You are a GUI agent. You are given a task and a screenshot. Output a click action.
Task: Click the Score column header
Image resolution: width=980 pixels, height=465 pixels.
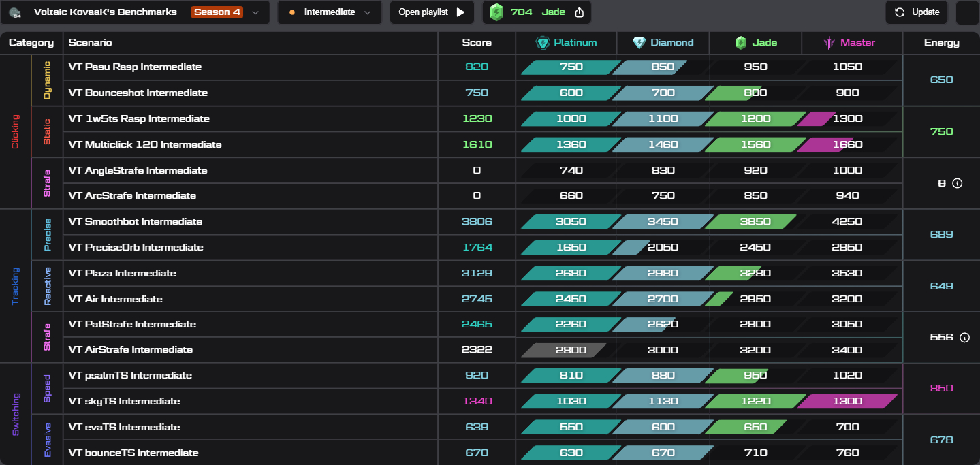point(477,43)
